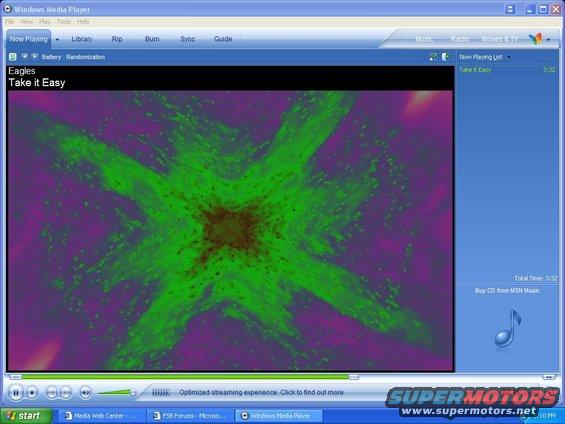This screenshot has width=565, height=424.
Task: Pause the playing song
Action: [x=15, y=392]
